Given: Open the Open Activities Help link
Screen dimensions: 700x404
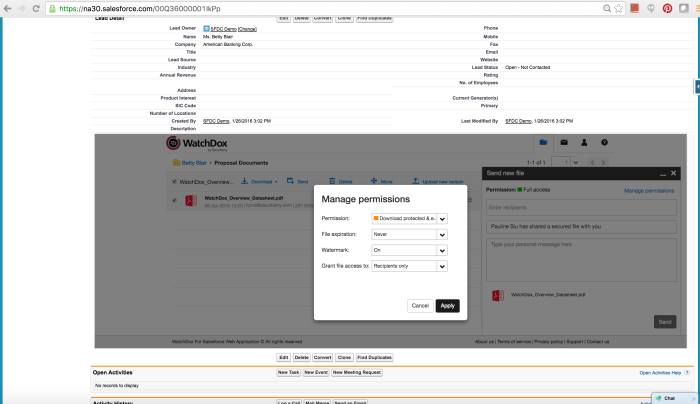Looking at the screenshot, I should click(x=660, y=373).
